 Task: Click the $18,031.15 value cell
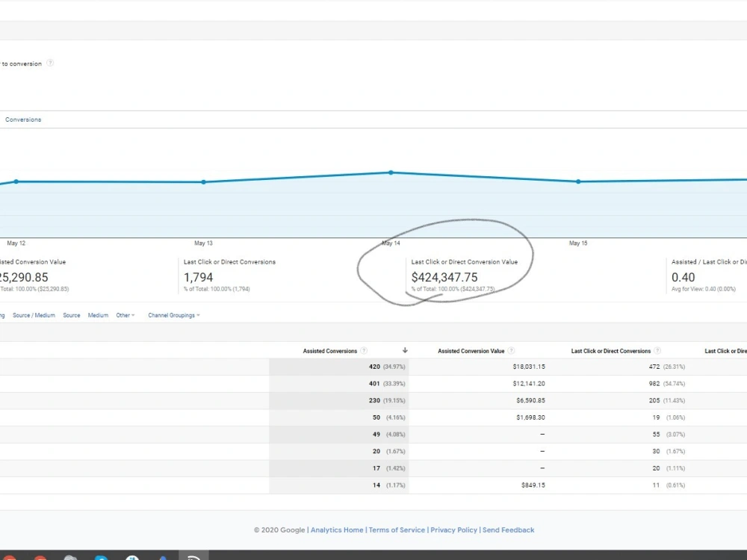(529, 367)
